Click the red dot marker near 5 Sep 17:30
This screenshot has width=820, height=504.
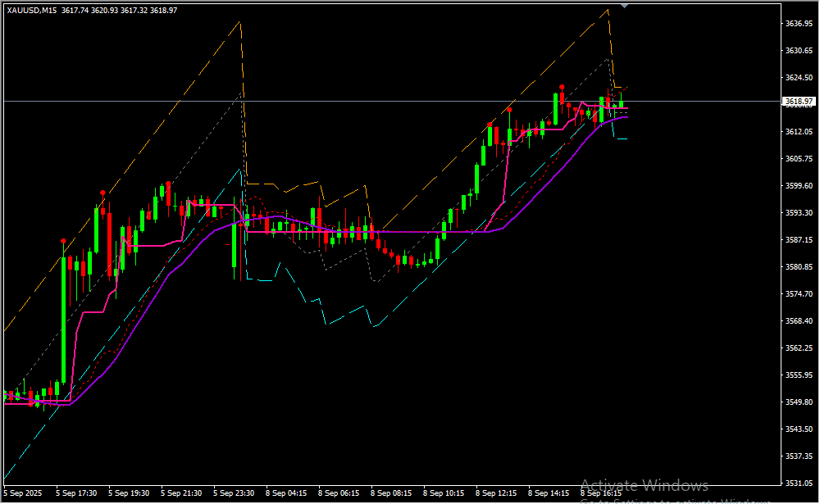(x=63, y=241)
